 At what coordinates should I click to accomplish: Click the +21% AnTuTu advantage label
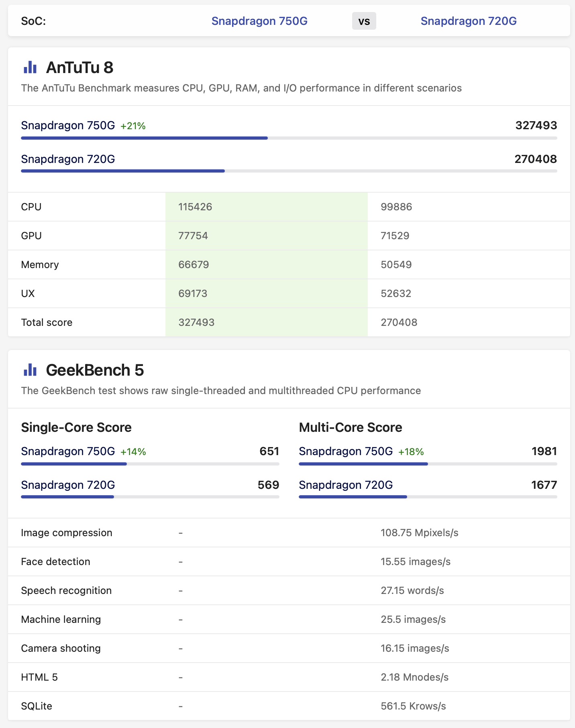pos(133,126)
